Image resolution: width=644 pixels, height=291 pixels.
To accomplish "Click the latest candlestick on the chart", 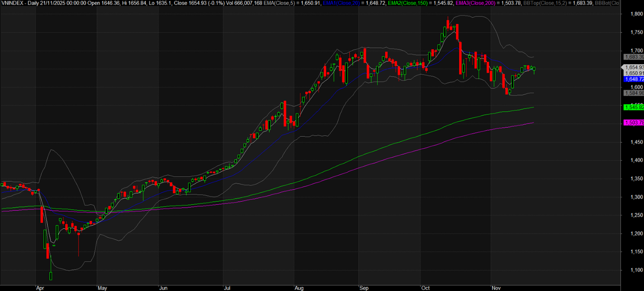I will point(534,69).
